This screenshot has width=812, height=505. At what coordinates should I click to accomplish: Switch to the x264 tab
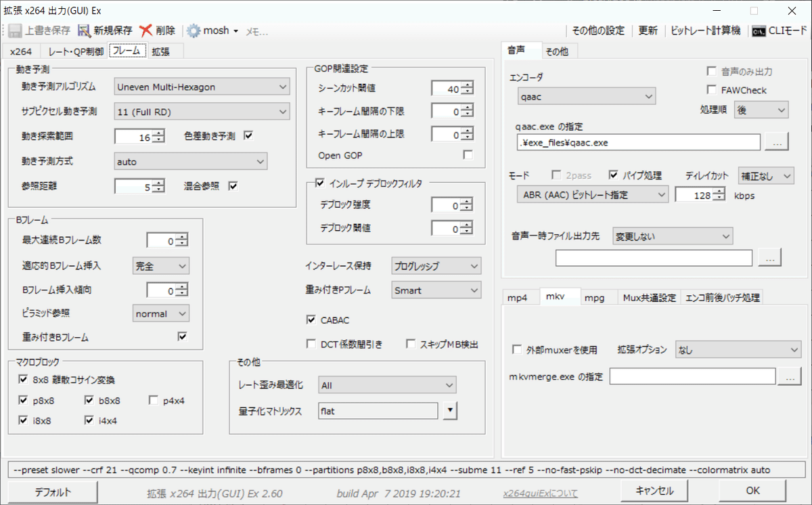point(21,51)
